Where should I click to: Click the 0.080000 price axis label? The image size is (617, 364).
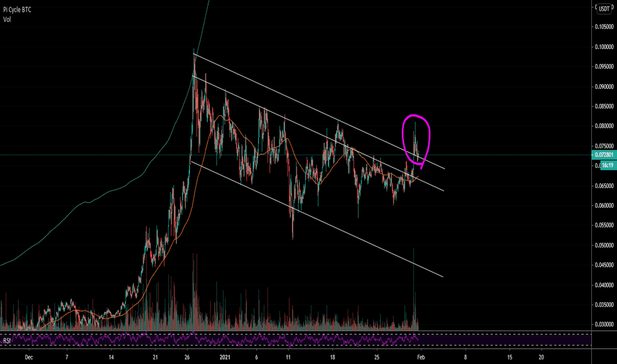pyautogui.click(x=604, y=126)
